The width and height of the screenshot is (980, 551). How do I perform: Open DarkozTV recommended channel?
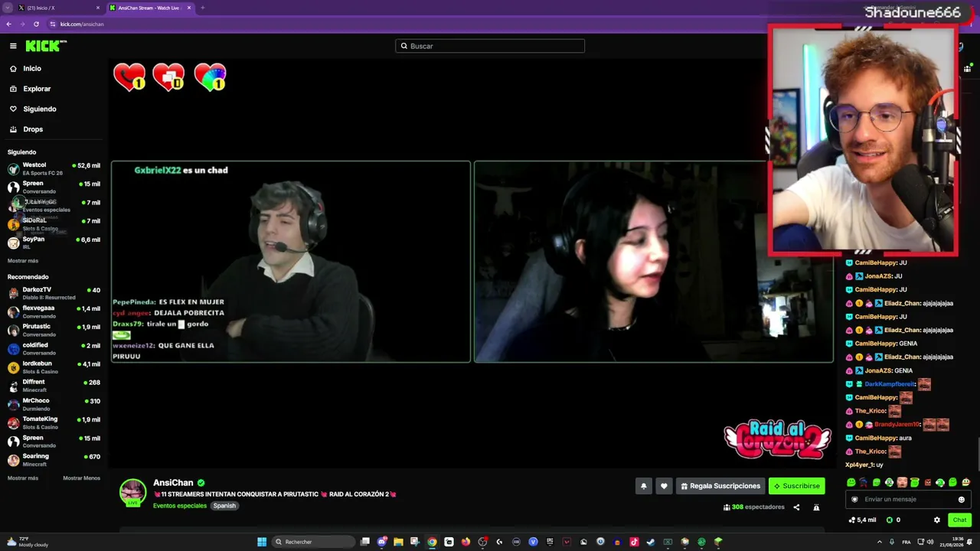pyautogui.click(x=54, y=293)
